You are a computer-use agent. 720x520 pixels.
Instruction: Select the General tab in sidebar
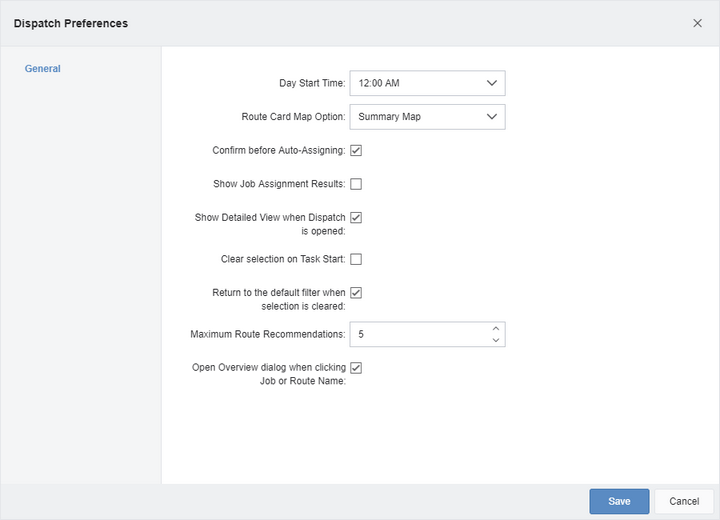click(43, 68)
